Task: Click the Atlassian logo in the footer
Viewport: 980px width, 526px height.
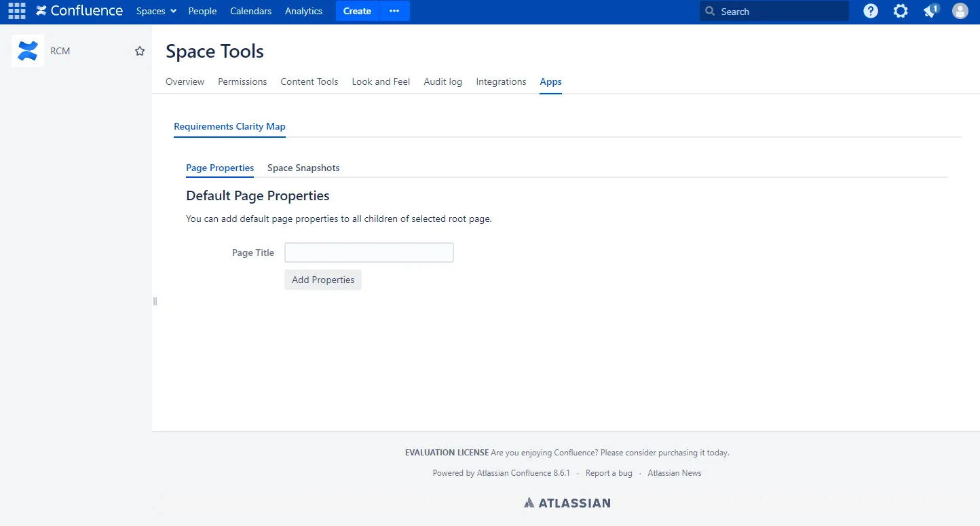Action: (567, 503)
